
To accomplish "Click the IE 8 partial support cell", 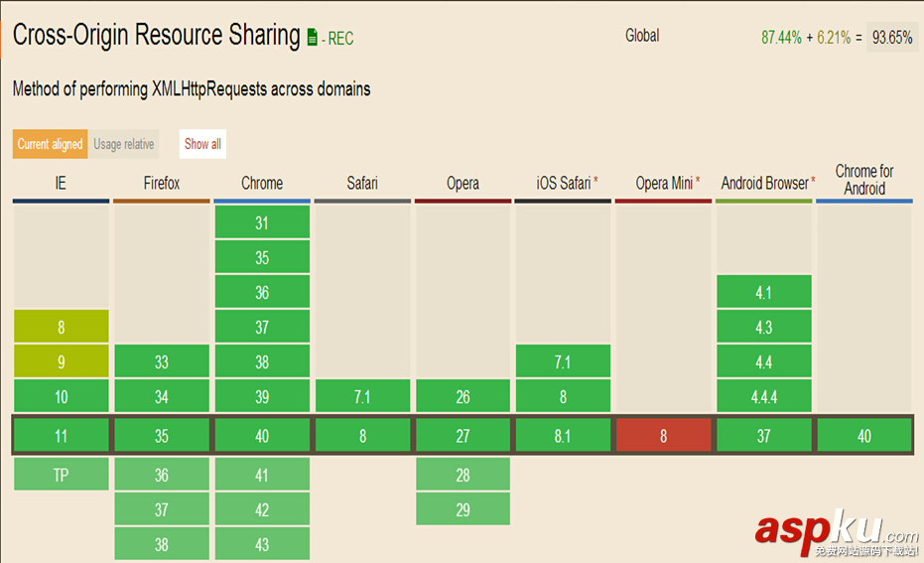I will 62,327.
